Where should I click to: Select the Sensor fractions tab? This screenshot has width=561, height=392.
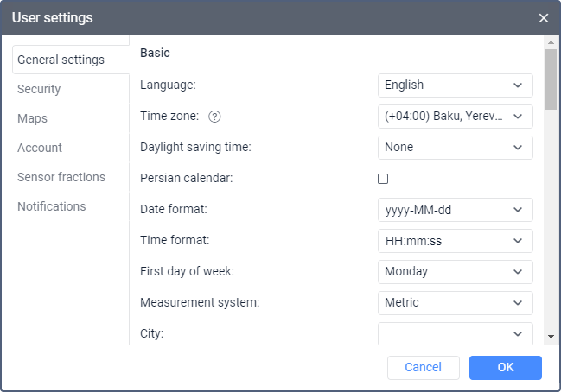[61, 177]
